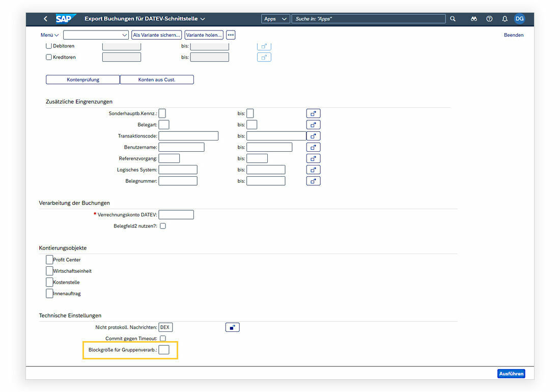560x392 pixels.
Task: Click the back navigation arrow in the header
Action: (45, 18)
